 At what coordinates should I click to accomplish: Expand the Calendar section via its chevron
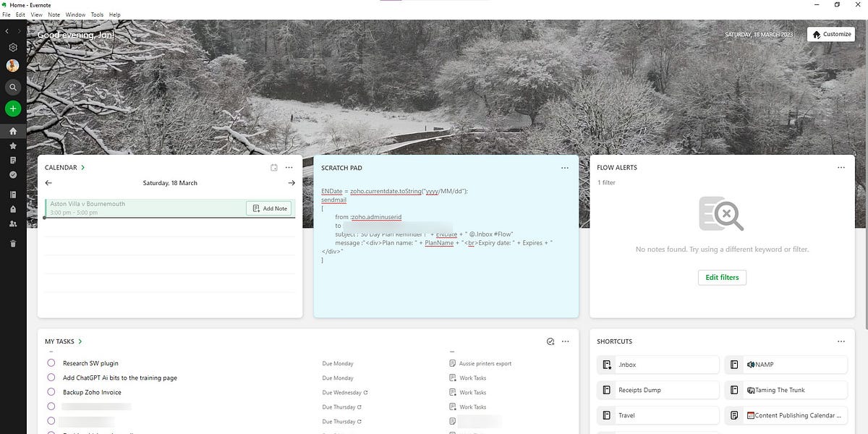82,167
